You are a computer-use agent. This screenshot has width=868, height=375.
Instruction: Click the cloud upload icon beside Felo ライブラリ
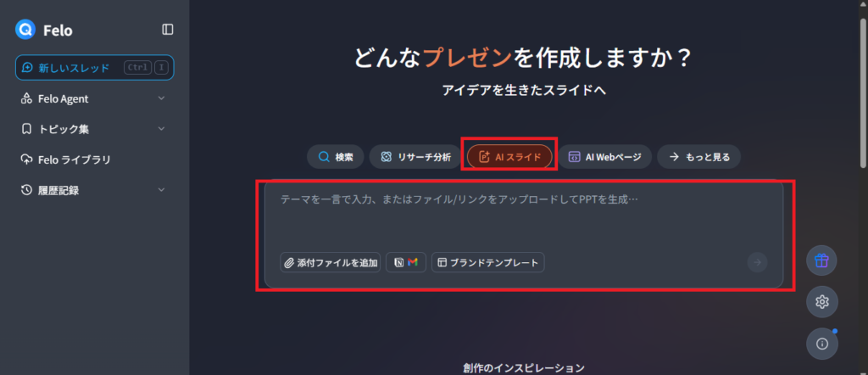coord(26,160)
